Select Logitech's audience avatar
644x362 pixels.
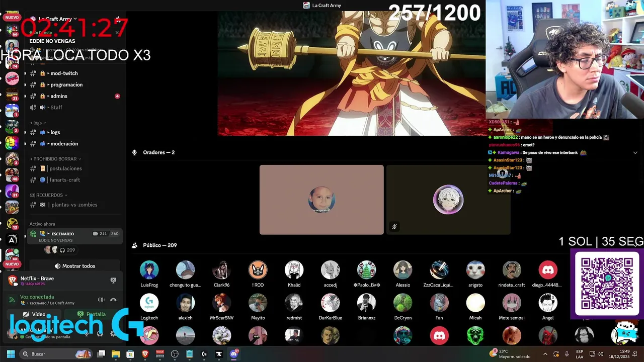pos(149,303)
